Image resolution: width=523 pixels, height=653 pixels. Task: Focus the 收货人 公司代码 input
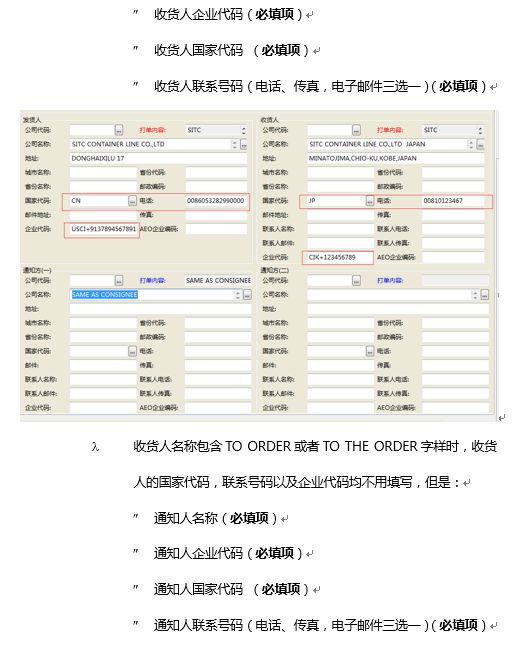click(x=330, y=130)
